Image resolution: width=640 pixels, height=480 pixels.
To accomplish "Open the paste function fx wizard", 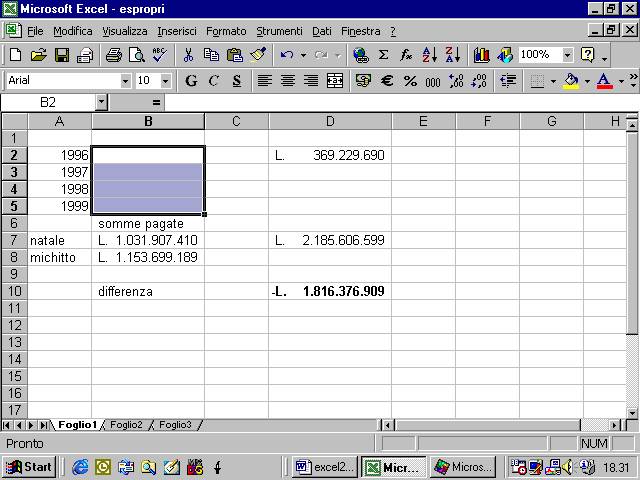I will 406,55.
